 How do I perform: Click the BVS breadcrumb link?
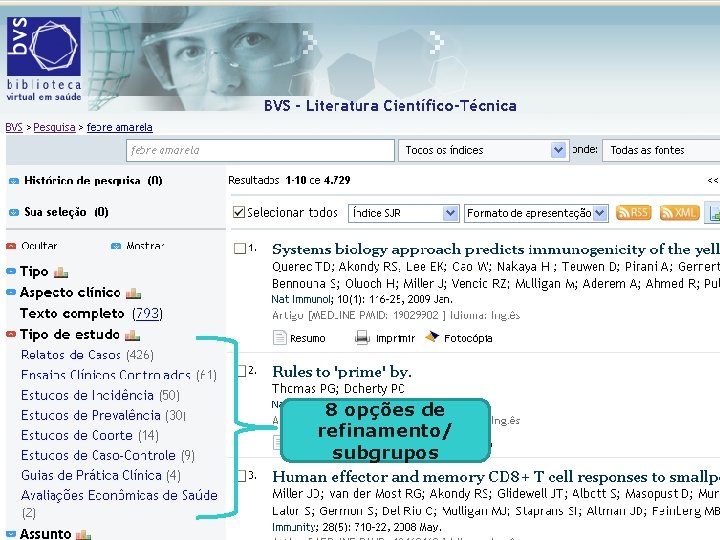pyautogui.click(x=14, y=127)
